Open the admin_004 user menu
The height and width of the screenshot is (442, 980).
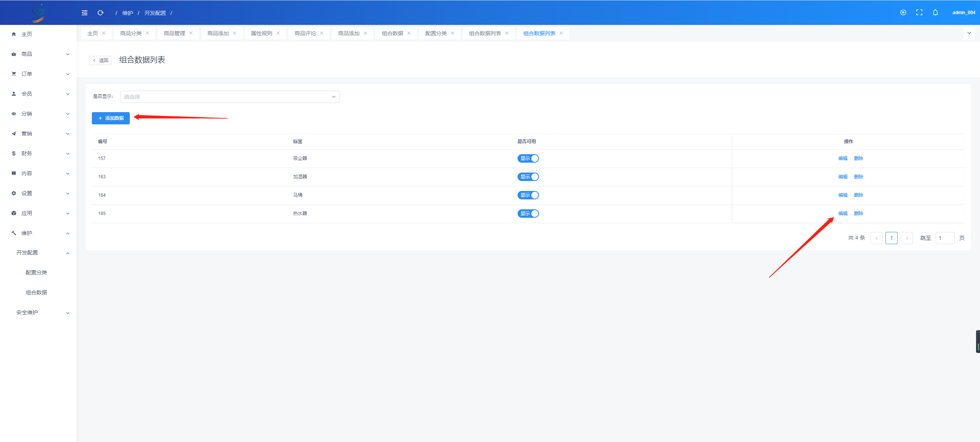pos(964,13)
